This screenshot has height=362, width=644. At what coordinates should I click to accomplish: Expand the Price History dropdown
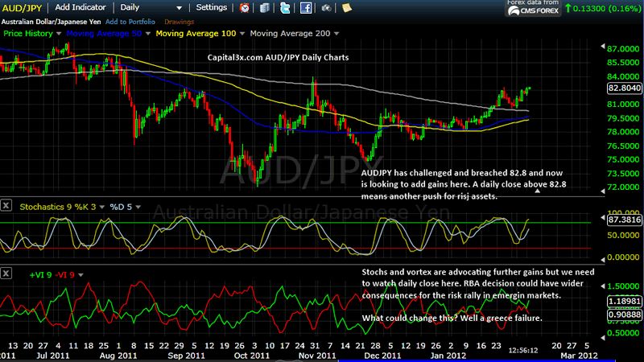29,34
